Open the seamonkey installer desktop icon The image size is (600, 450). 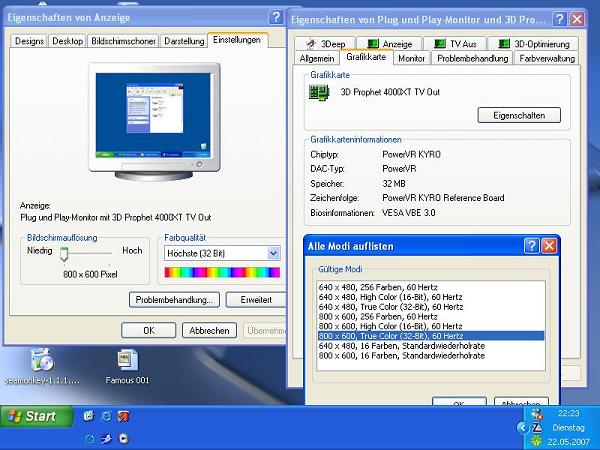pyautogui.click(x=41, y=361)
